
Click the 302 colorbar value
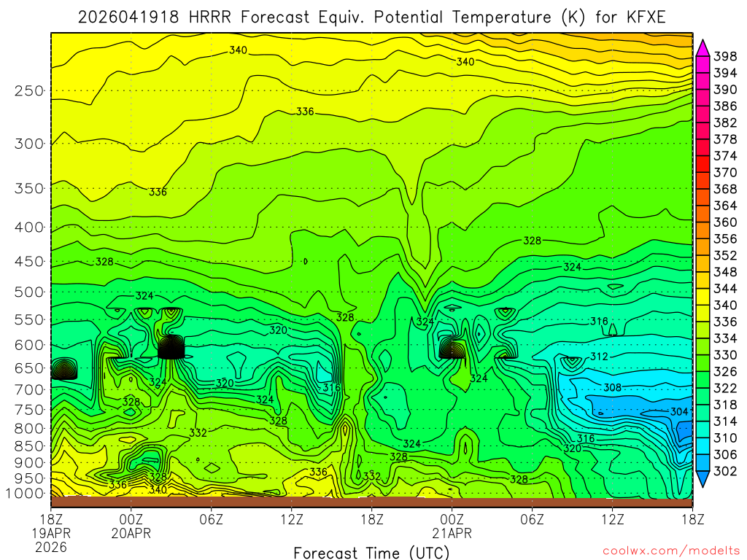pos(725,471)
